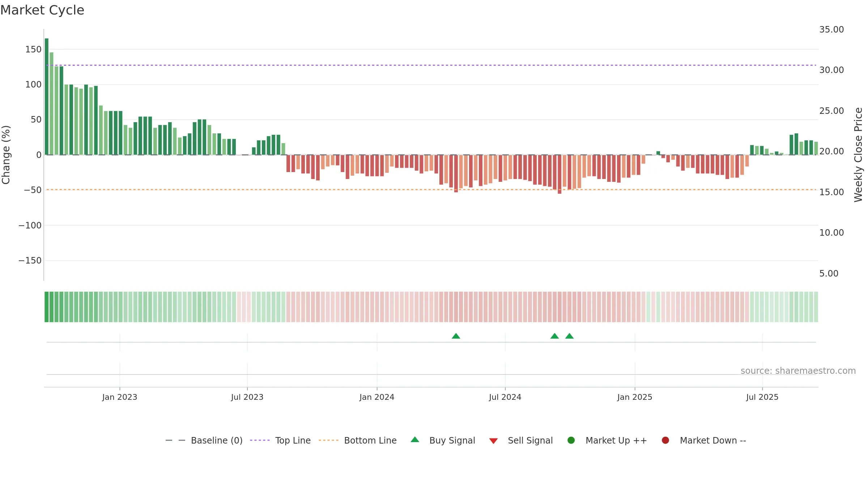The height and width of the screenshot is (488, 868).
Task: Toggle the Top Line legend entry
Action: point(280,440)
